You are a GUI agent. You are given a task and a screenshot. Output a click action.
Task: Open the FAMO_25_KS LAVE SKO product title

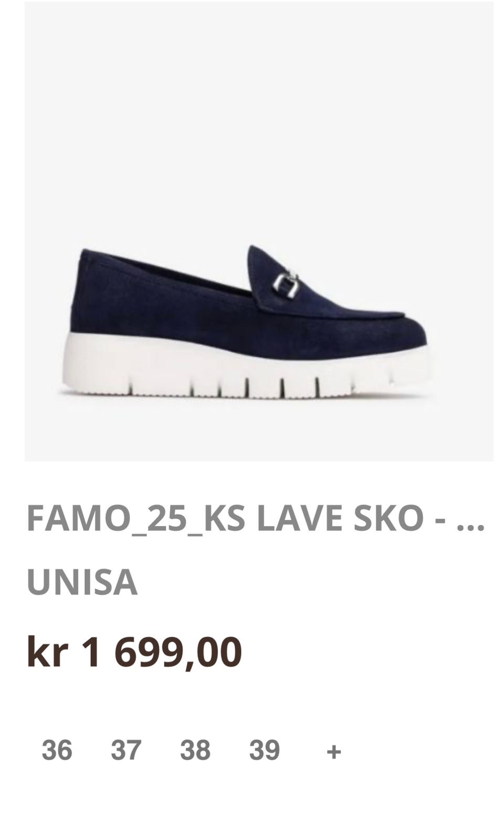(x=255, y=518)
